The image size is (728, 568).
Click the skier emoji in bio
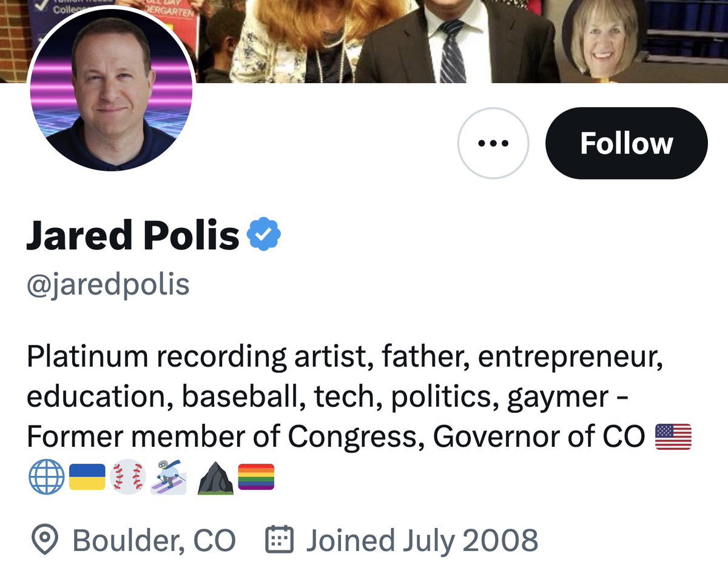[169, 476]
